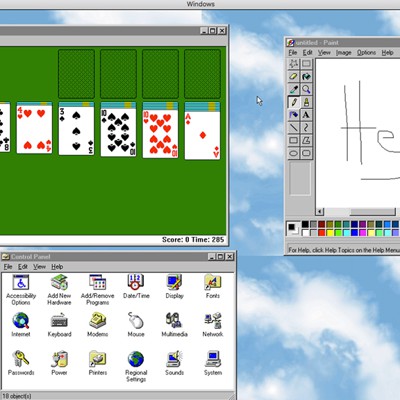Choose the cyan color swatch in Paint
Screen dimensions: 400x400
(346, 232)
